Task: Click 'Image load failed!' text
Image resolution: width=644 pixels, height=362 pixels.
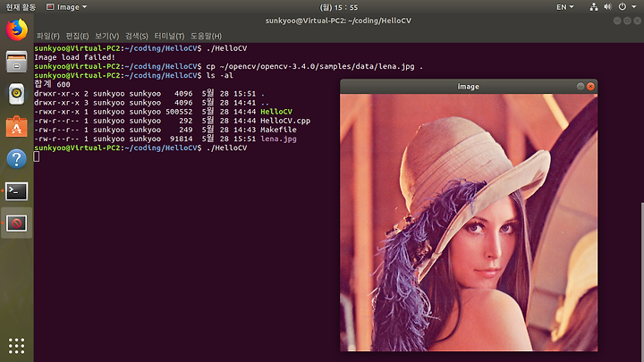Action: [x=74, y=57]
